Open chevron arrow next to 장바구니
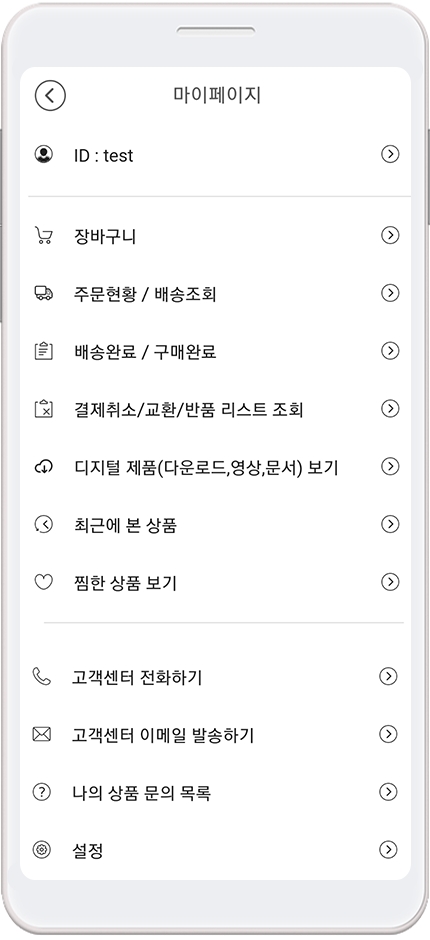 [x=390, y=236]
